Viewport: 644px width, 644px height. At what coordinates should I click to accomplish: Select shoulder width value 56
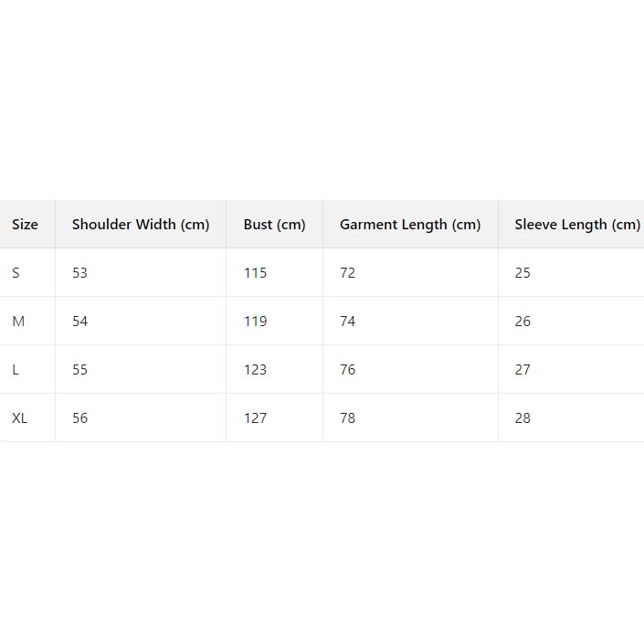click(x=80, y=418)
